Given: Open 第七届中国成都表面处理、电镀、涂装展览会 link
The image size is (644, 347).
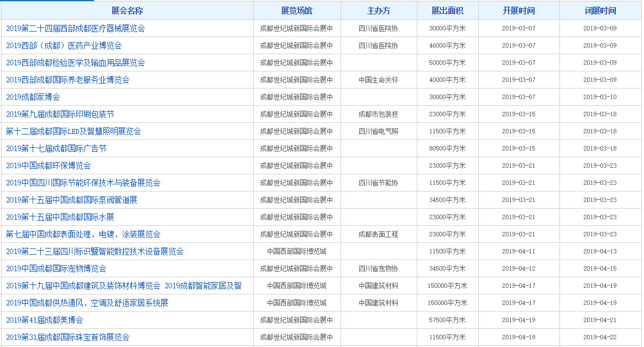Looking at the screenshot, I should coord(83,234).
